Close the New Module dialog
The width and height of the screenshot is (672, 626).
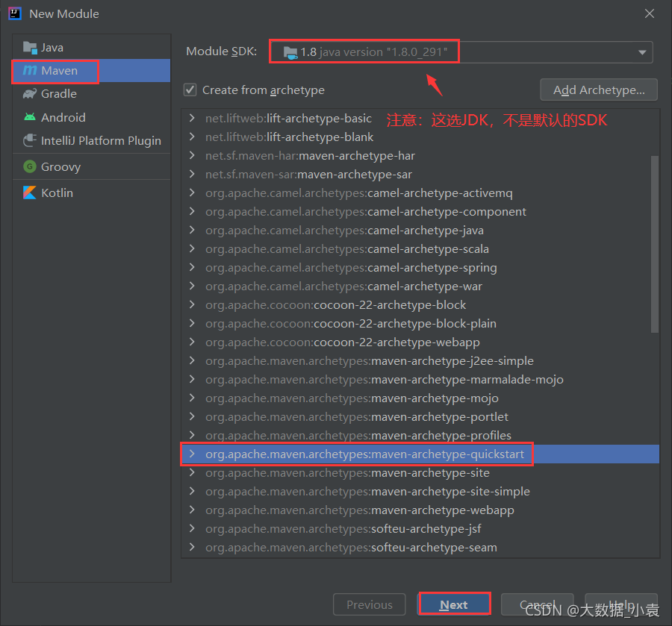point(650,13)
